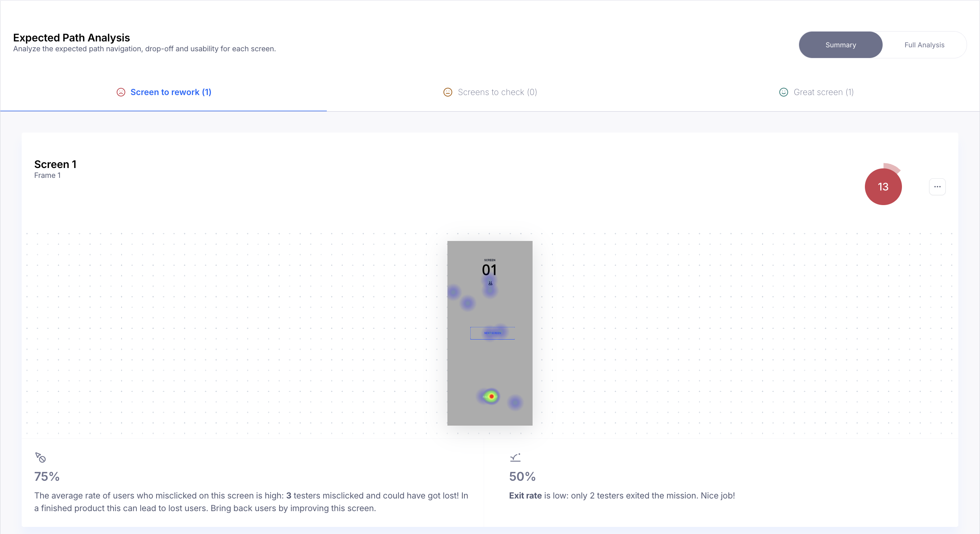Click the red usability score badge showing 13
This screenshot has height=534, width=980.
click(883, 187)
